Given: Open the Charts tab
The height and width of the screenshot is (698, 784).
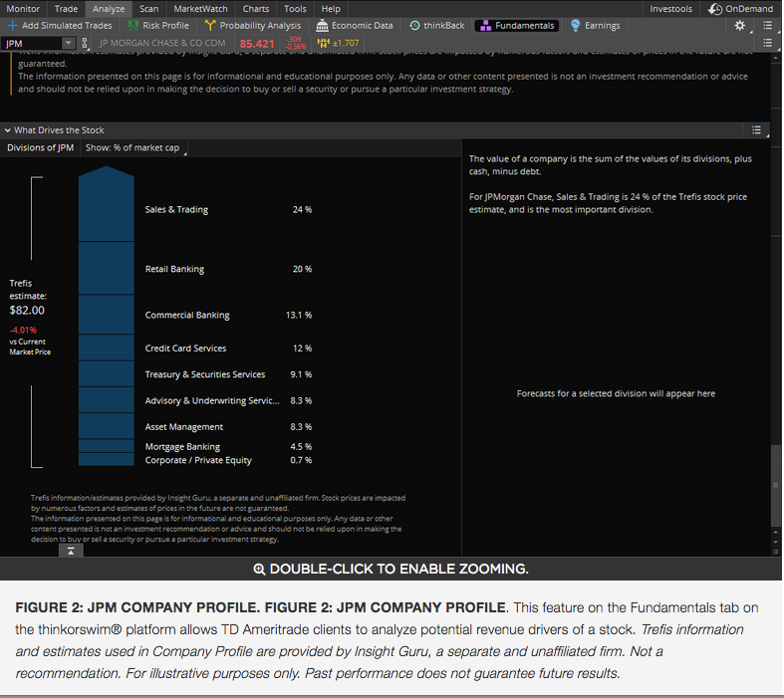Looking at the screenshot, I should 255,9.
